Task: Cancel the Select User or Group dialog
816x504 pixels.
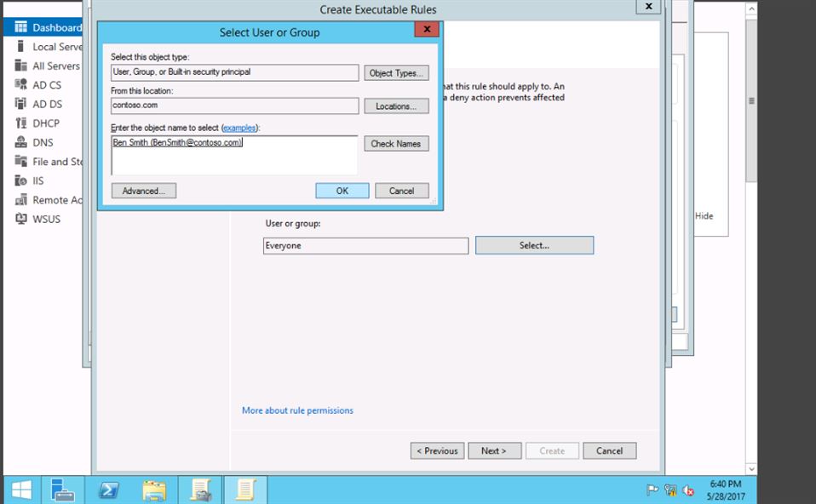Action: click(402, 191)
